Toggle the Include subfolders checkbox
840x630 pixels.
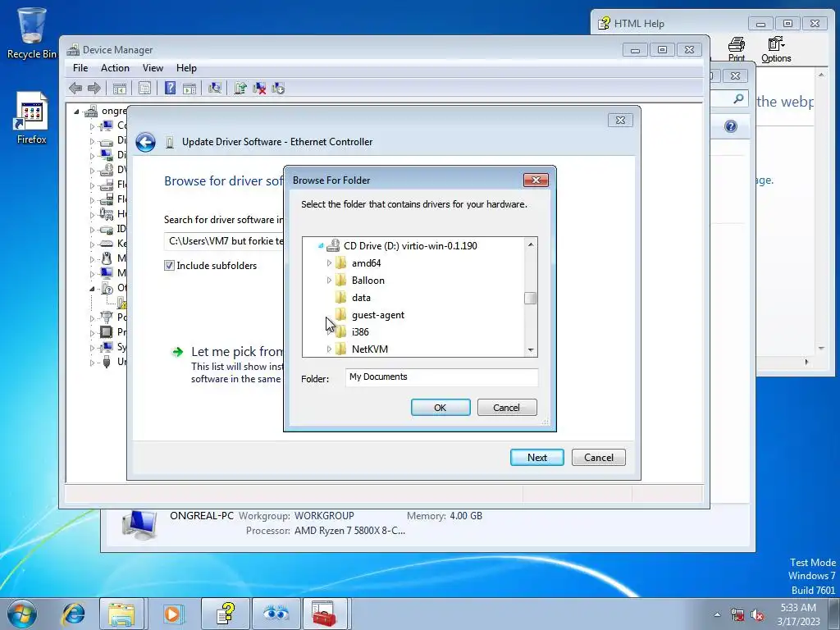point(169,266)
